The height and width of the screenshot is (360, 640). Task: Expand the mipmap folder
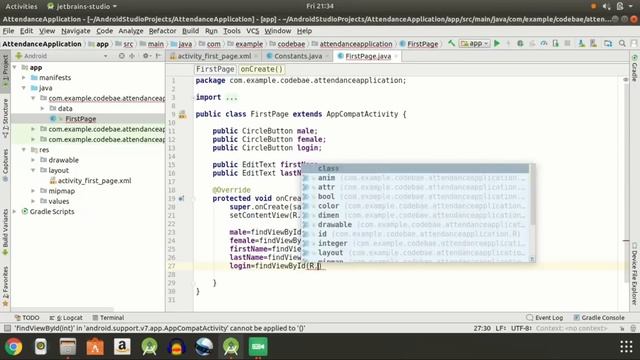click(33, 191)
